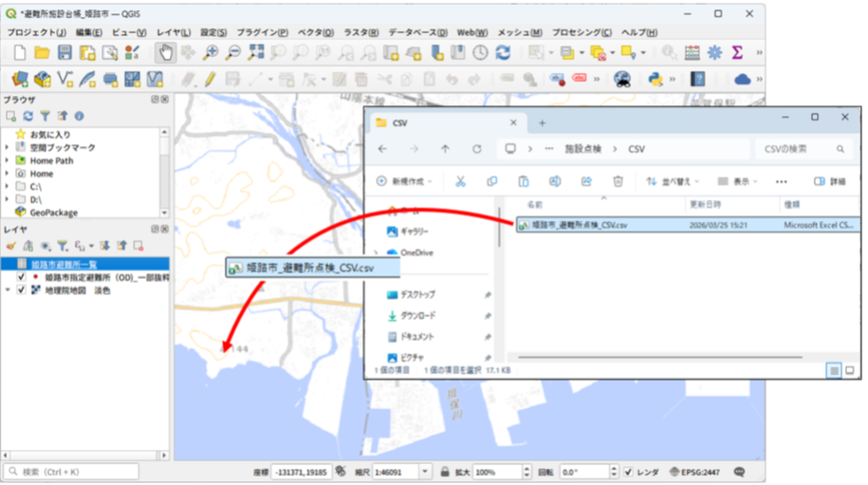Open the Python console icon

655,80
